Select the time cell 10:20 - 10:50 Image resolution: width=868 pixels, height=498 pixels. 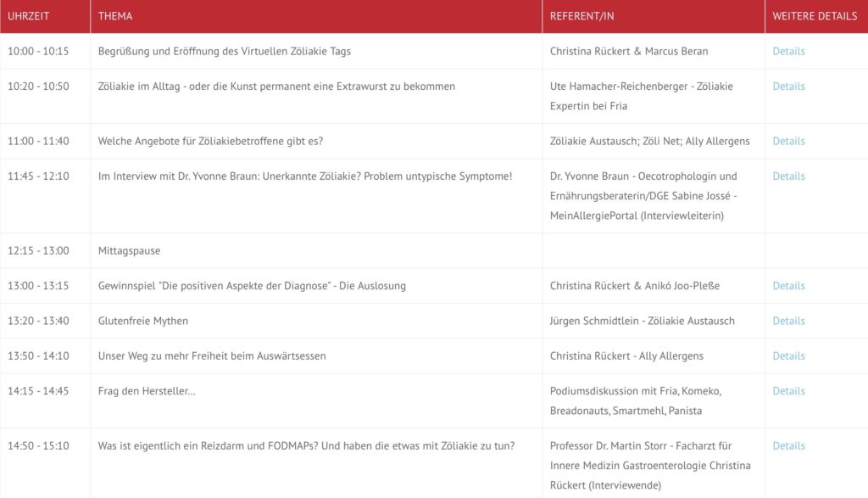(x=38, y=86)
